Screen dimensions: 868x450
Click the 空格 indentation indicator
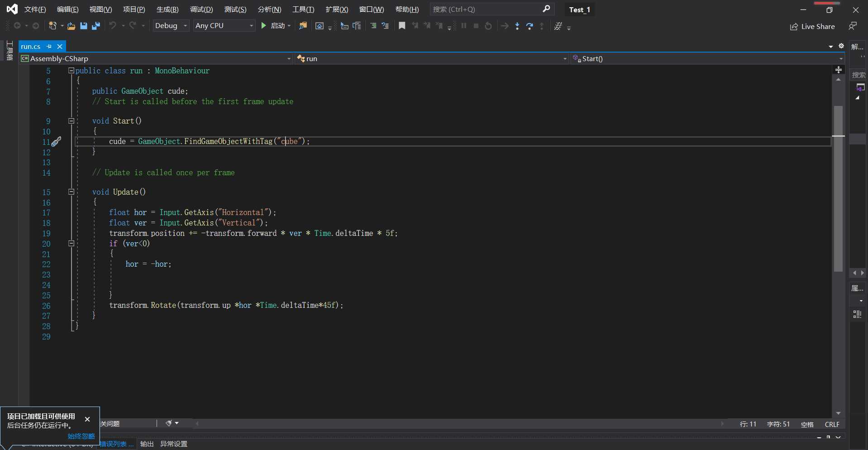[807, 424]
